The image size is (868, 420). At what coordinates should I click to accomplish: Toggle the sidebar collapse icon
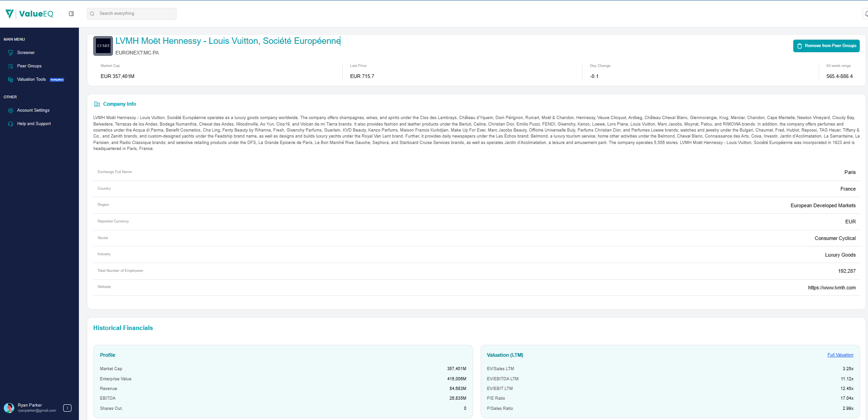tap(71, 14)
